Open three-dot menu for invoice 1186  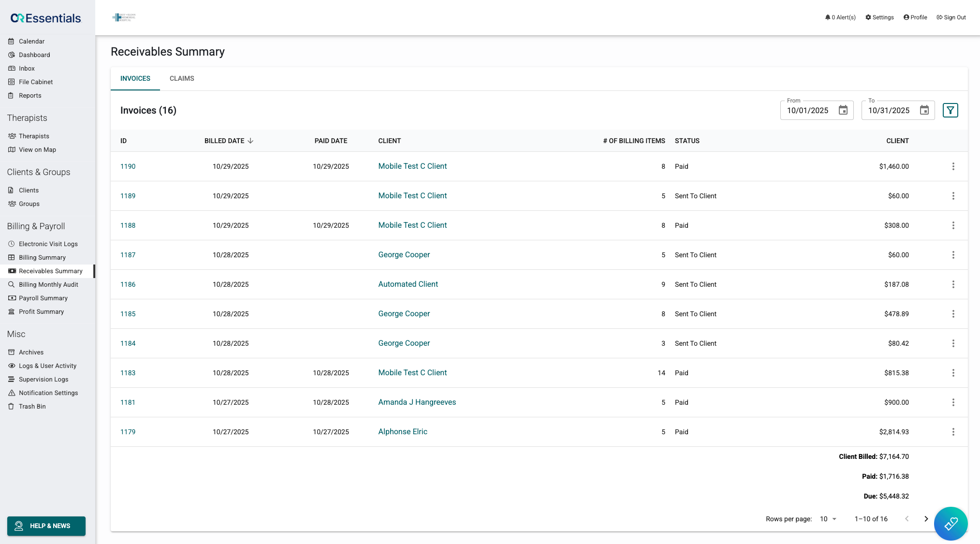(953, 284)
